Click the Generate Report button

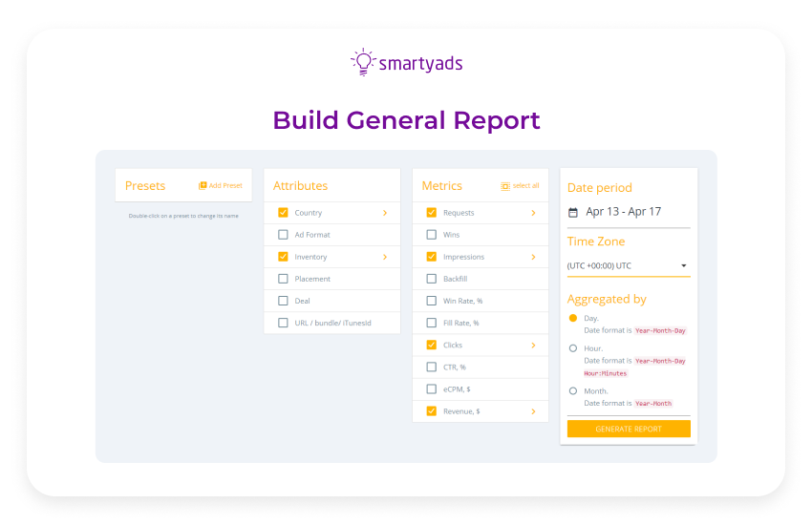629,430
